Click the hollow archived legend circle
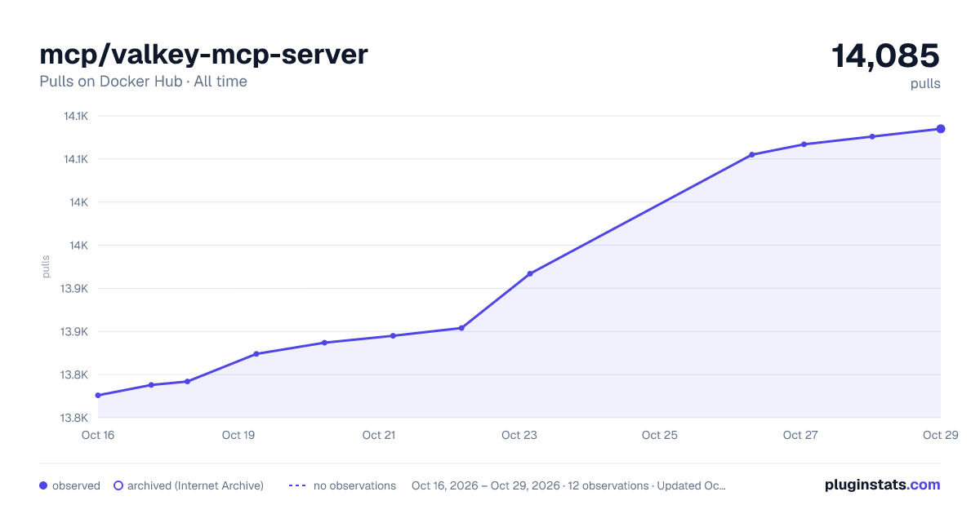The image size is (980, 514). pyautogui.click(x=118, y=485)
